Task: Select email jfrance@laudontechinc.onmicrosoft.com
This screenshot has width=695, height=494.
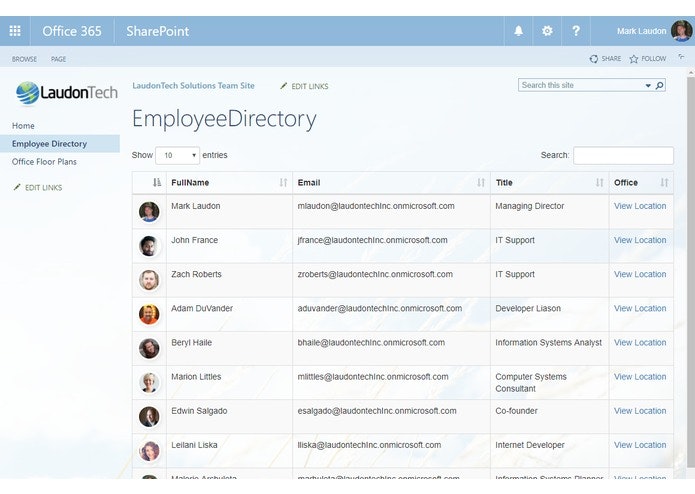Action: coord(372,240)
